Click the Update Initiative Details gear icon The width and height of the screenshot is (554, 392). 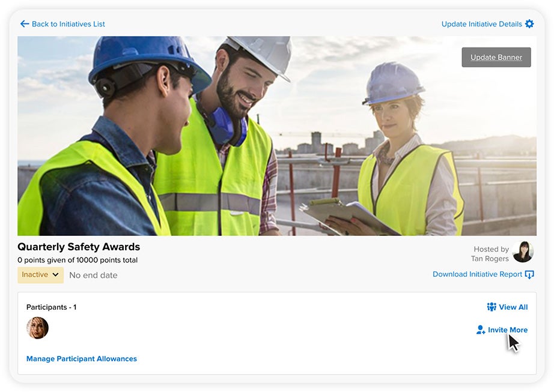click(x=529, y=24)
